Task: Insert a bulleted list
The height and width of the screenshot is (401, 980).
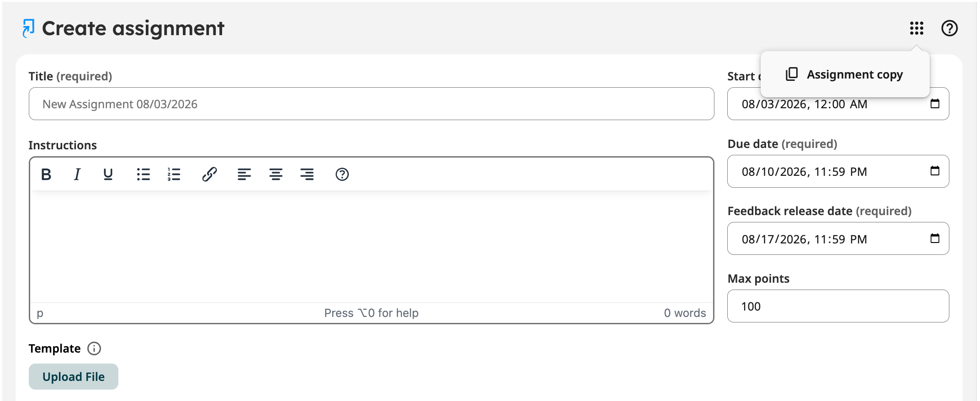Action: (x=143, y=174)
